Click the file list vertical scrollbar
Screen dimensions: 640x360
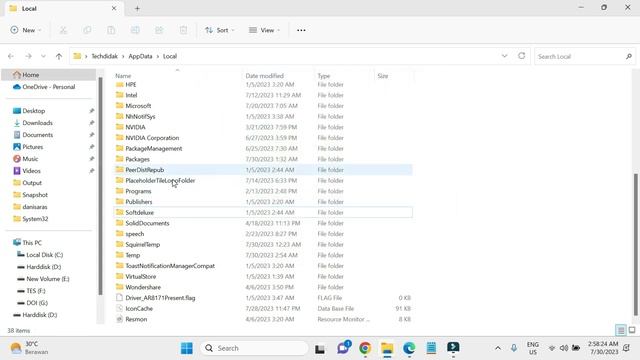pos(636,245)
